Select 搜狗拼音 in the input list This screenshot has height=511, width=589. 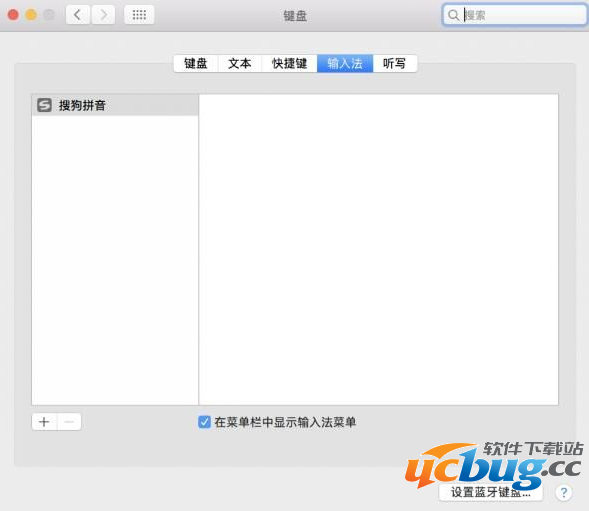click(115, 105)
